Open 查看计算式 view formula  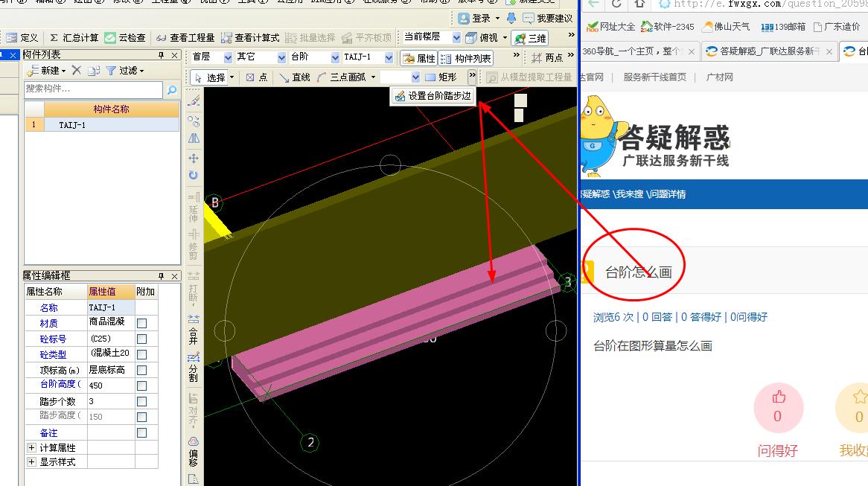click(249, 38)
